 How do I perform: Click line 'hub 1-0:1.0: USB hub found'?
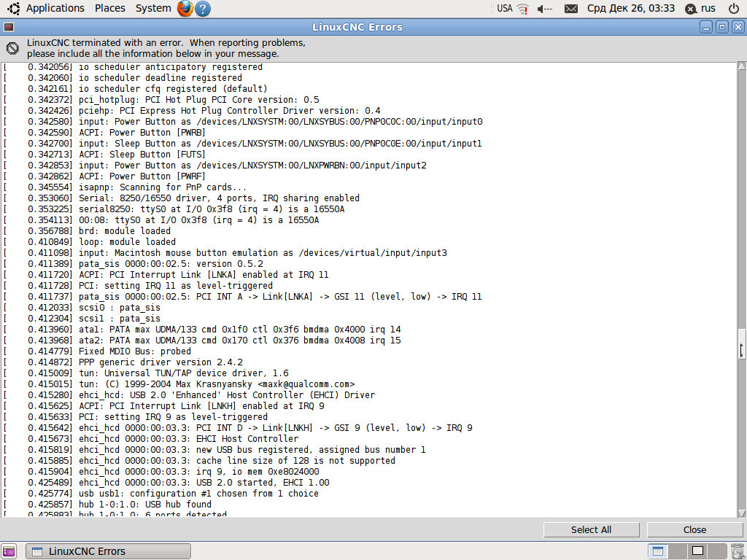[x=145, y=505]
